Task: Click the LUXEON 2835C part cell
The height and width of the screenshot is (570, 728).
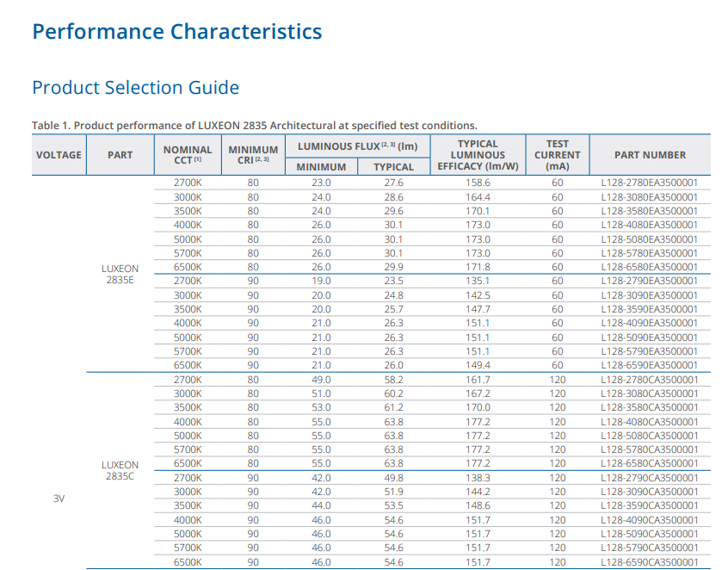Action: tap(120, 471)
